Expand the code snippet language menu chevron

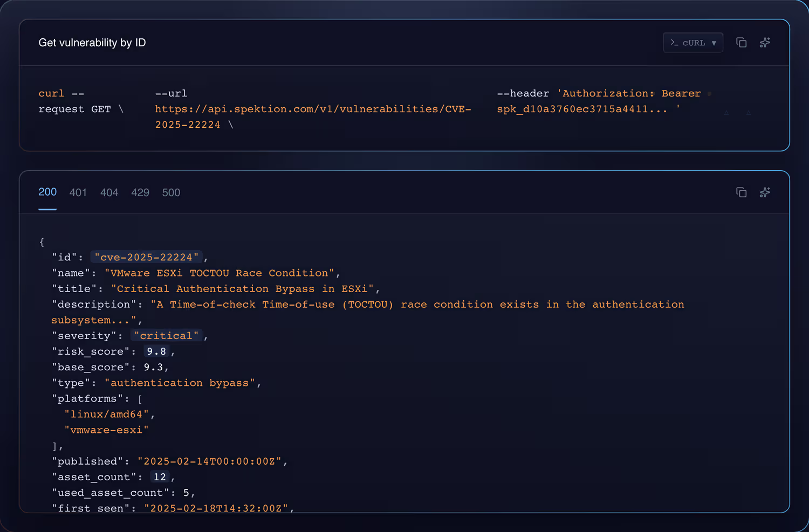tap(713, 43)
